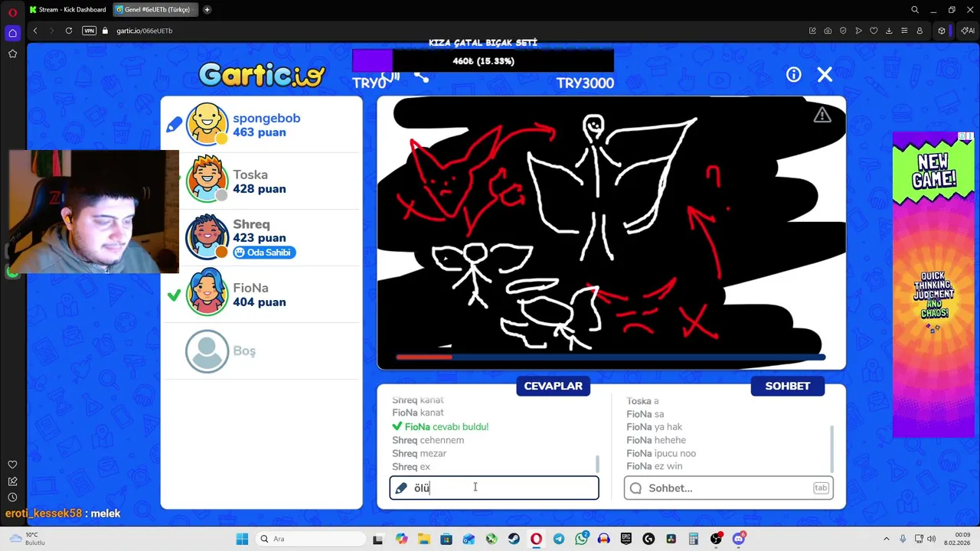Open the Windows Start menu

point(242,539)
